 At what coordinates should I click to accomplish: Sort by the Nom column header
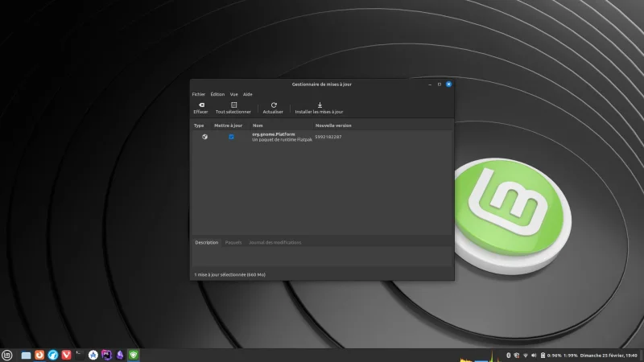click(x=258, y=125)
